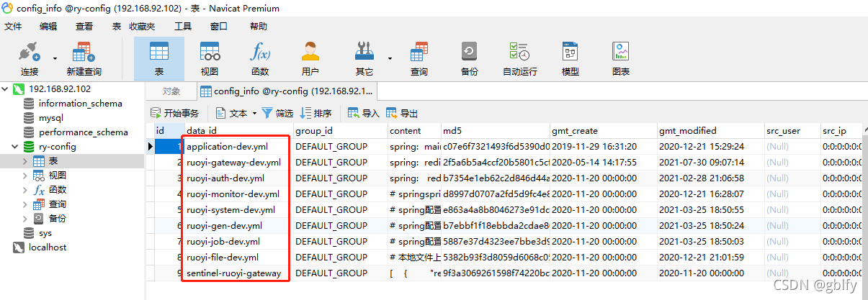Open the 用户 (User) toolbar icon
Screen dimensions: 868x300
tap(310, 58)
